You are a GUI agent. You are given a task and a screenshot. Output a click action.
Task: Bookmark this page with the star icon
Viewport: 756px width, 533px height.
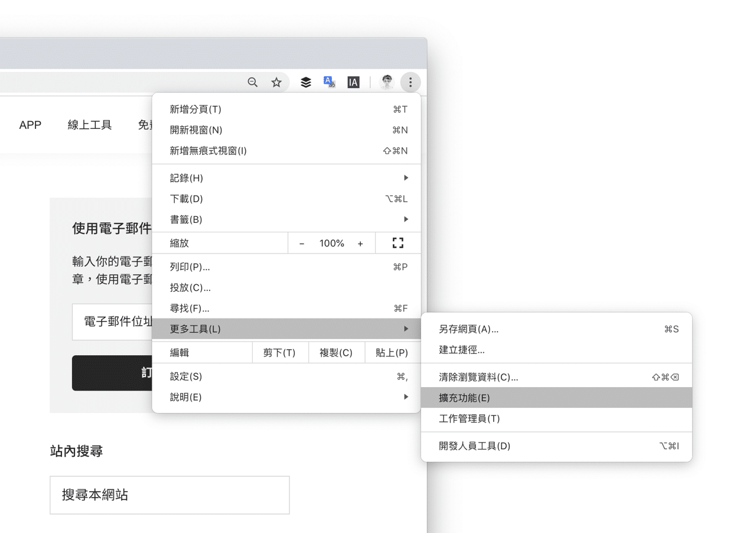point(276,82)
